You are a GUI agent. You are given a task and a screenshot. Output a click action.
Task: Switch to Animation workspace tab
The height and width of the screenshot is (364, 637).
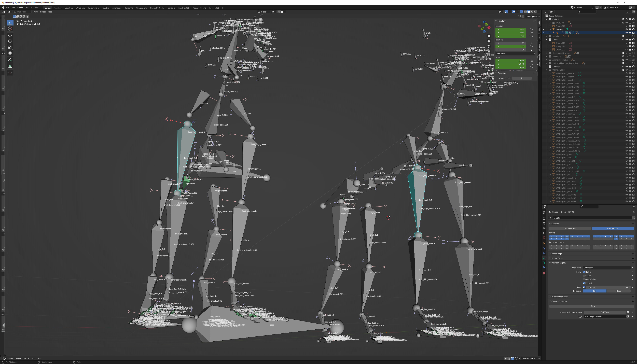pos(117,8)
